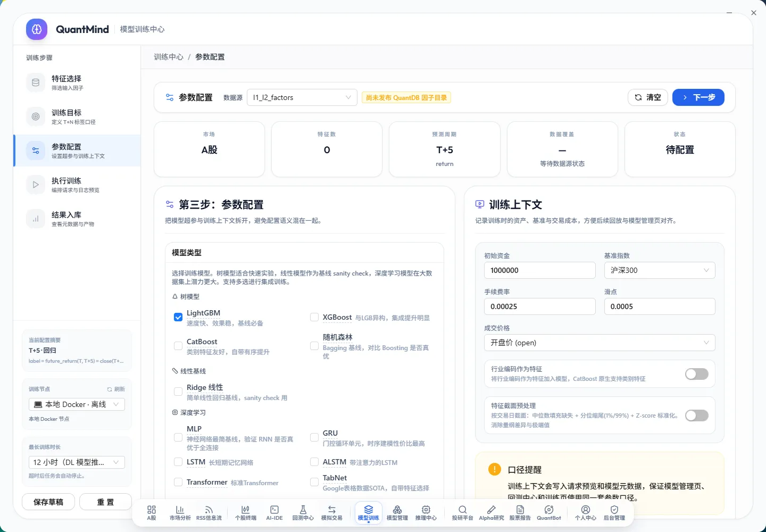Click the 重置 button
The height and width of the screenshot is (532, 766).
[x=105, y=502]
